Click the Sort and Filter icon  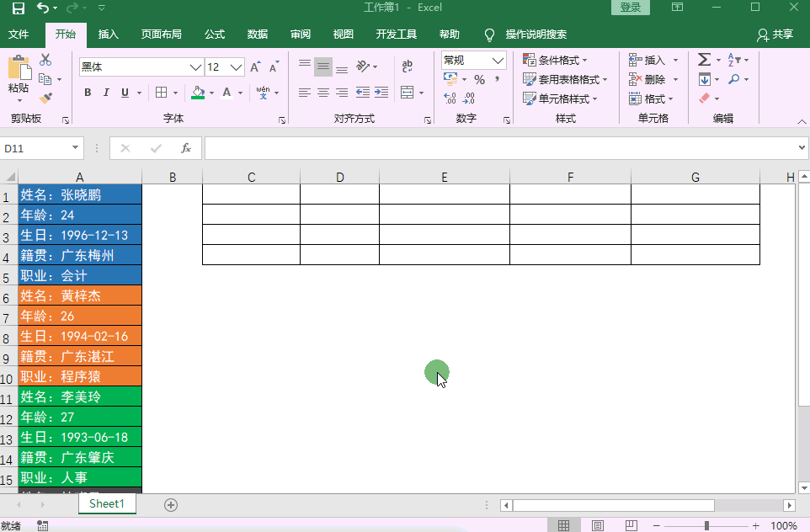pyautogui.click(x=734, y=60)
